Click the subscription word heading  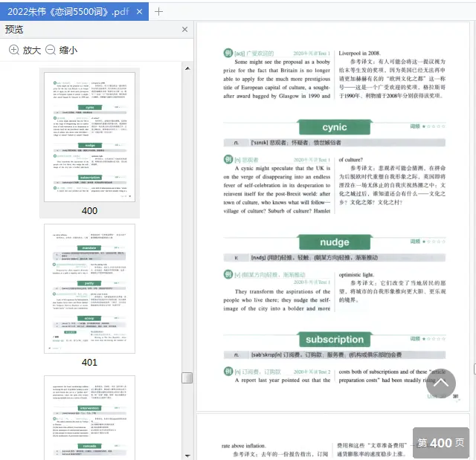335,340
